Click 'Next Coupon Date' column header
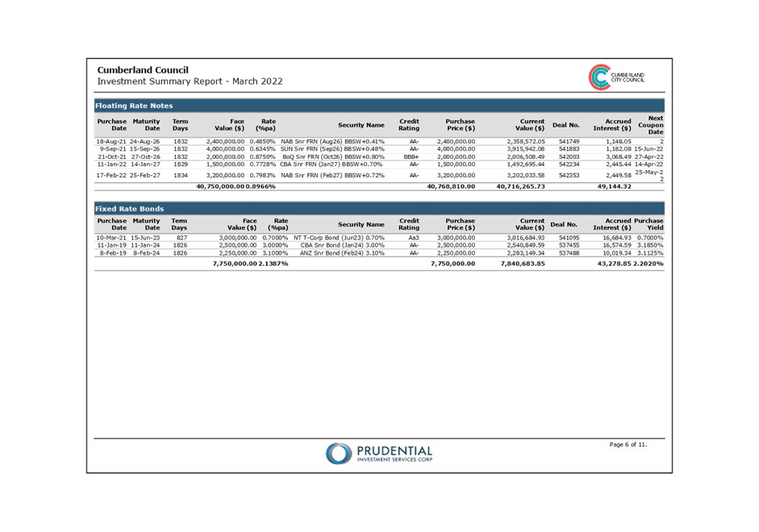The image size is (759, 532). pyautogui.click(x=651, y=125)
